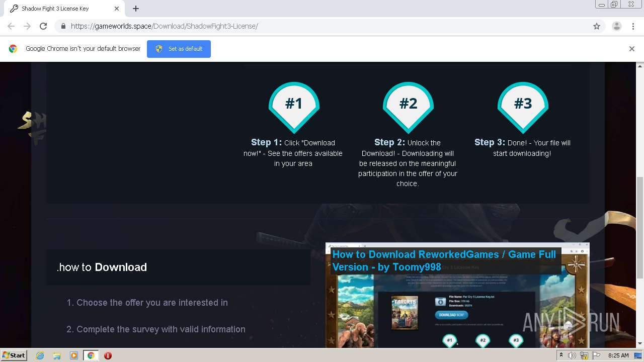Click the vertical scrollbar thumb
The image size is (644, 362).
[640, 227]
